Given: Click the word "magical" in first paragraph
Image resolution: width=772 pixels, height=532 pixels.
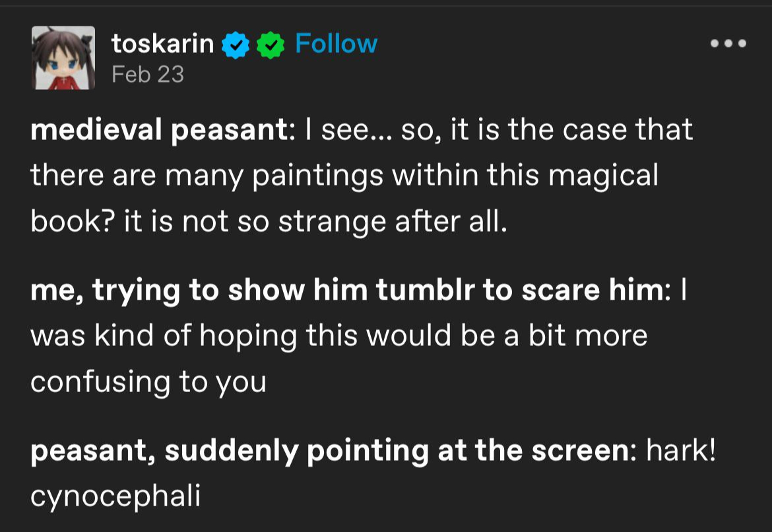Looking at the screenshot, I should pos(602,176).
